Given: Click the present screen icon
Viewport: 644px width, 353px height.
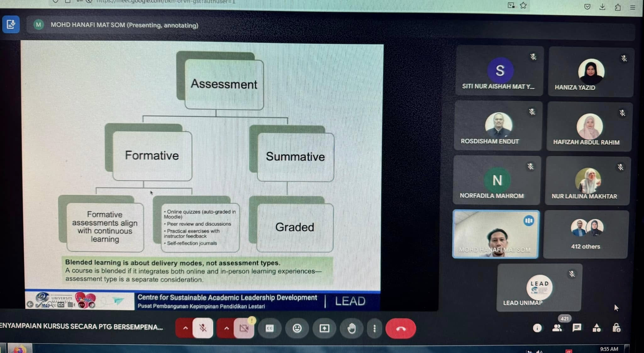Looking at the screenshot, I should tap(324, 328).
